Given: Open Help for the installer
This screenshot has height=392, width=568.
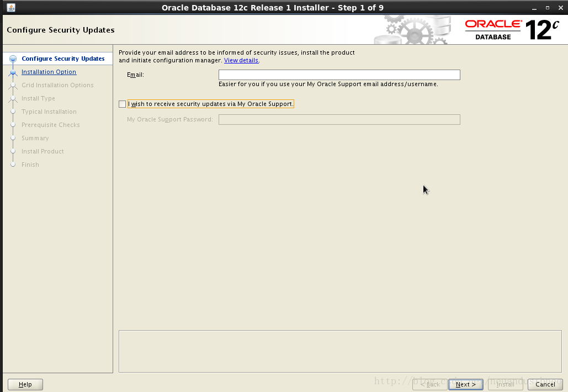Looking at the screenshot, I should tap(25, 384).
